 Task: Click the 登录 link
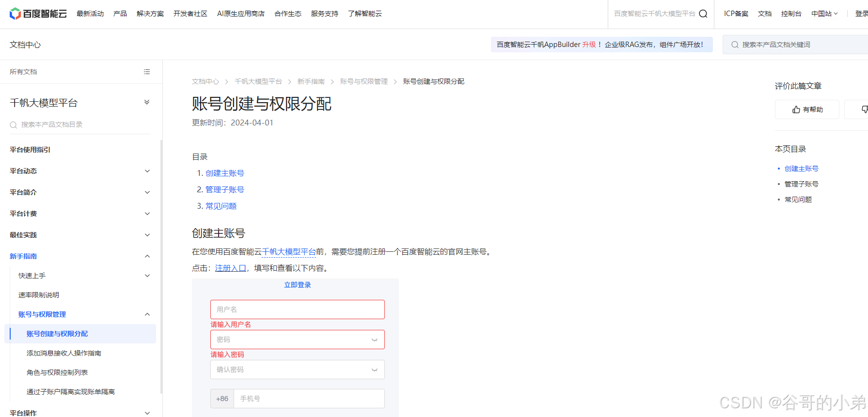coord(862,14)
